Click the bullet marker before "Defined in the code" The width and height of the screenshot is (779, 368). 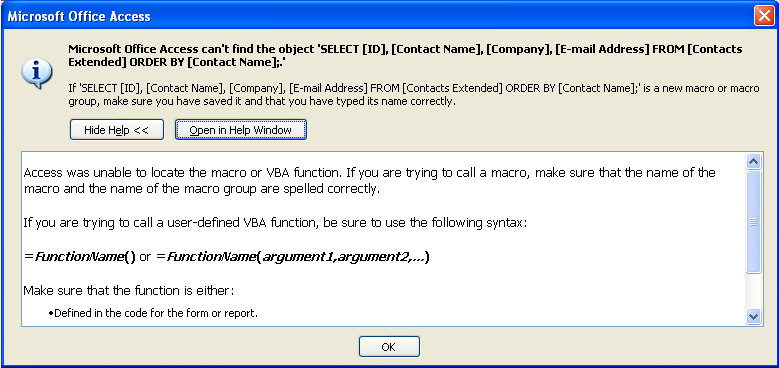click(51, 313)
